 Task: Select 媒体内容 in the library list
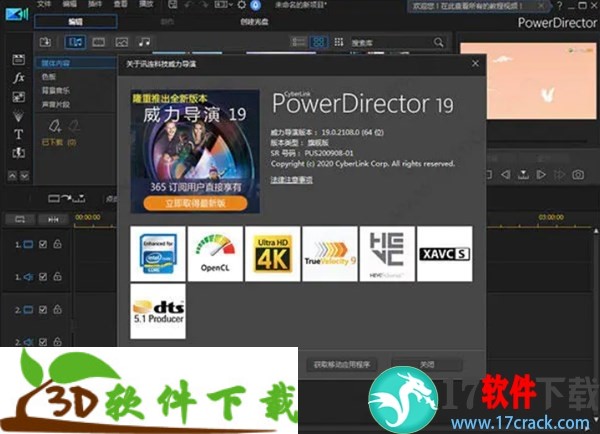(x=75, y=63)
